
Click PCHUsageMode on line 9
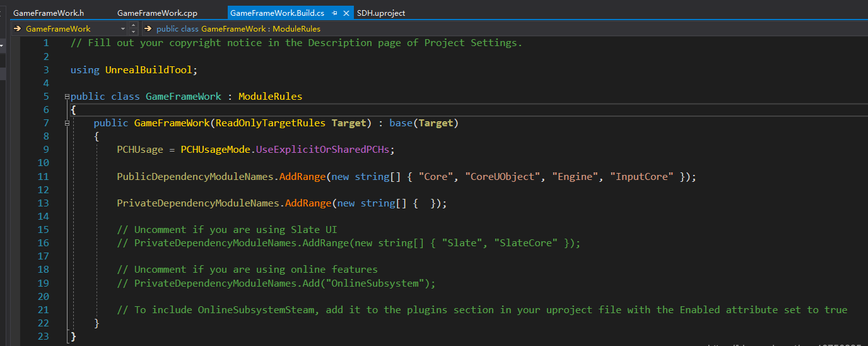click(216, 150)
